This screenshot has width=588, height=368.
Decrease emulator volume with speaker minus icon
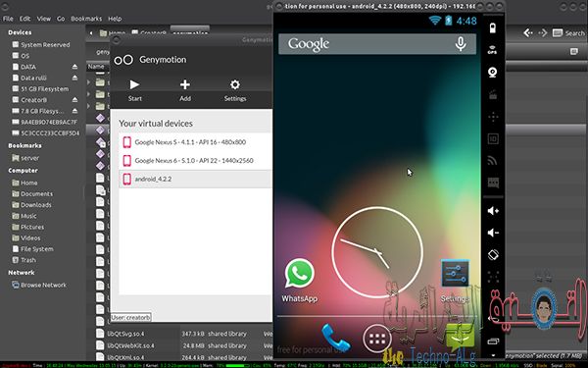click(493, 233)
